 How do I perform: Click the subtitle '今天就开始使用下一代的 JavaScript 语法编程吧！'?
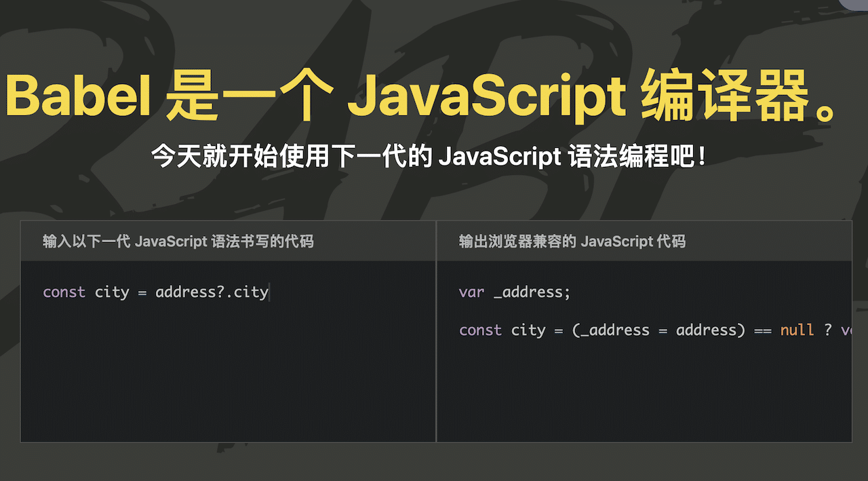[430, 157]
